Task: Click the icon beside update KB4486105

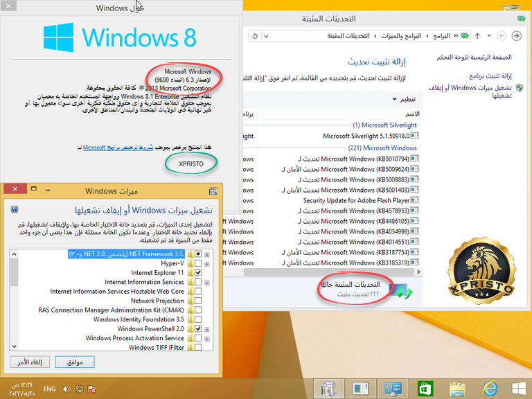Action: pos(415,221)
